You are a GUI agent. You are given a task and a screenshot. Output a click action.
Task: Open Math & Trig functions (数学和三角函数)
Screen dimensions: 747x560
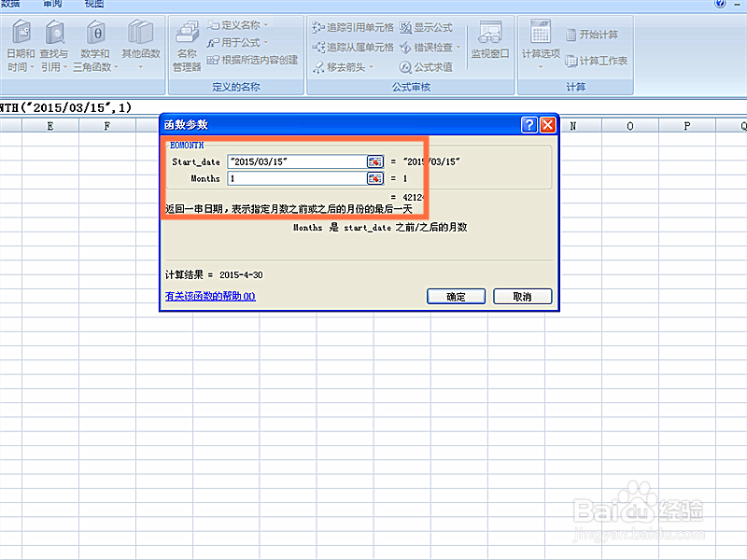click(95, 46)
